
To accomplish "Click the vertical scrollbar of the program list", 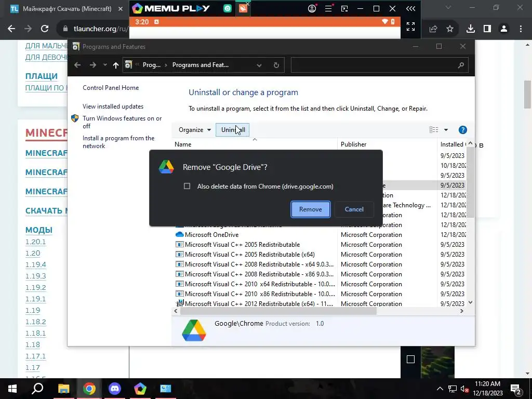I will click(470, 182).
